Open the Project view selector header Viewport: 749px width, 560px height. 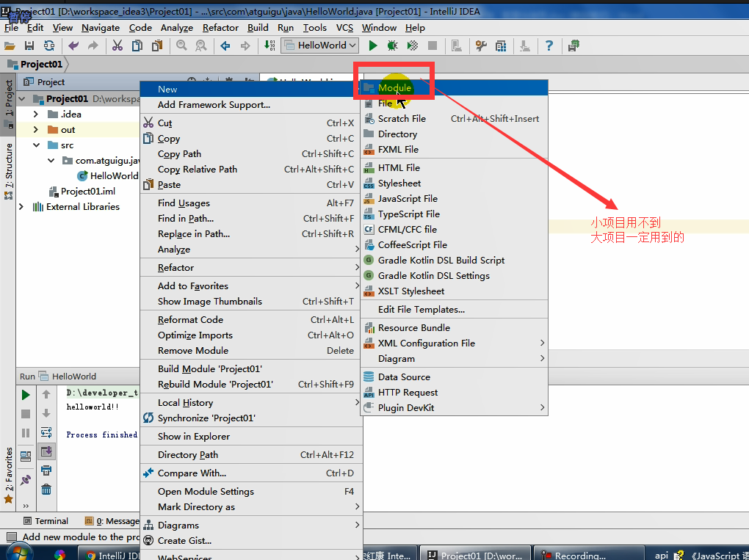coord(44,82)
